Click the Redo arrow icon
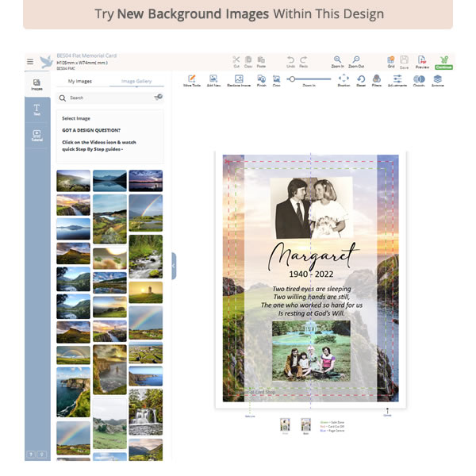 [x=303, y=60]
